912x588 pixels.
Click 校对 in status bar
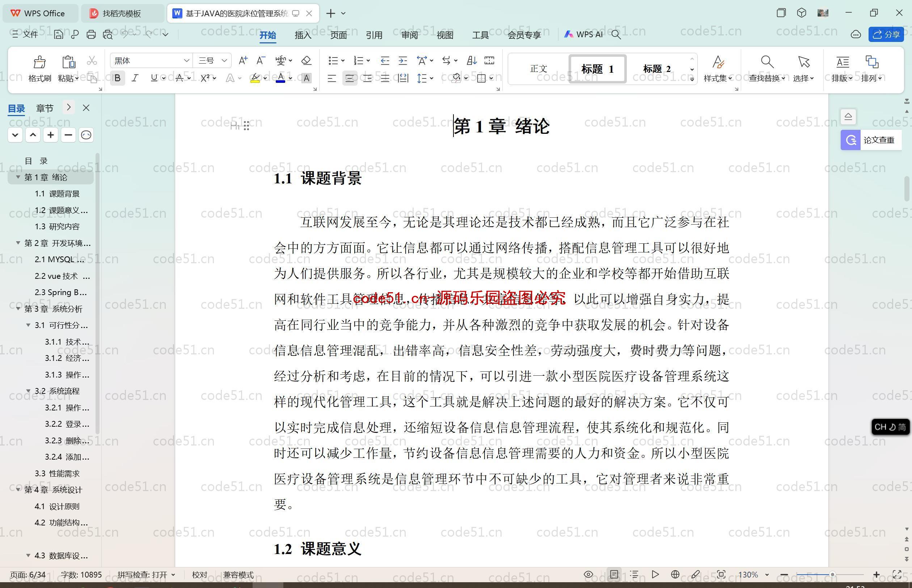[x=199, y=575]
